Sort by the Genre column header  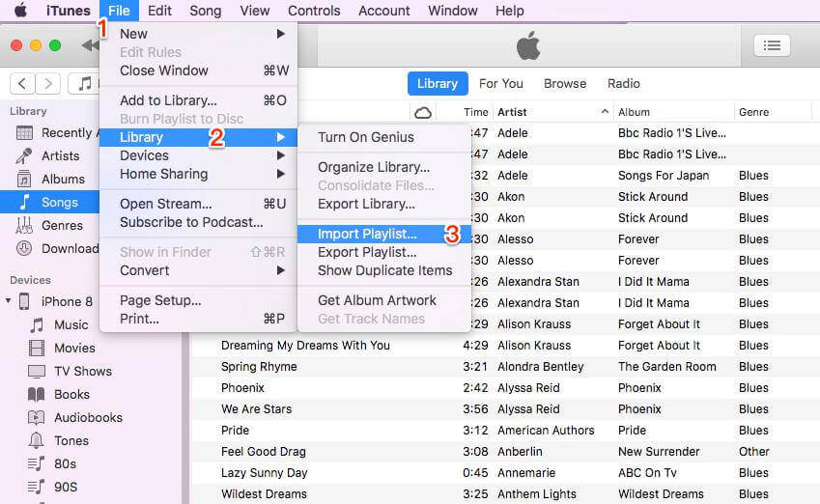coord(753,112)
